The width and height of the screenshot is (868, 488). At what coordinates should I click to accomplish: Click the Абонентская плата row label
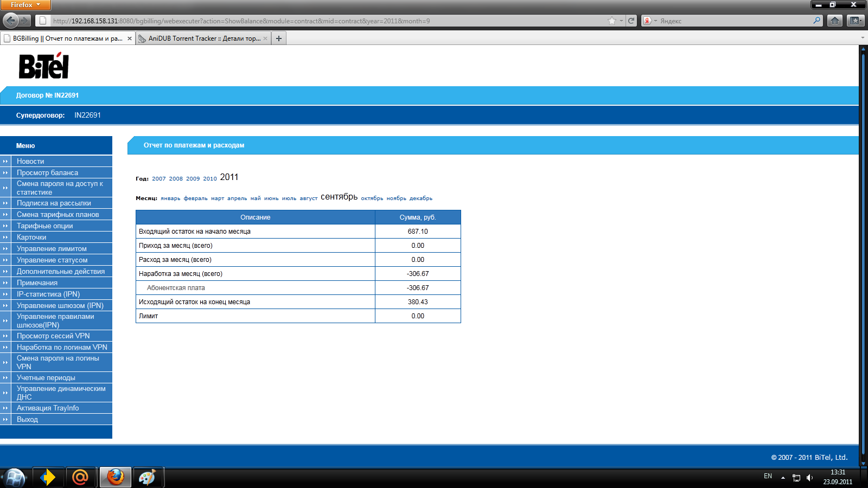(x=176, y=288)
